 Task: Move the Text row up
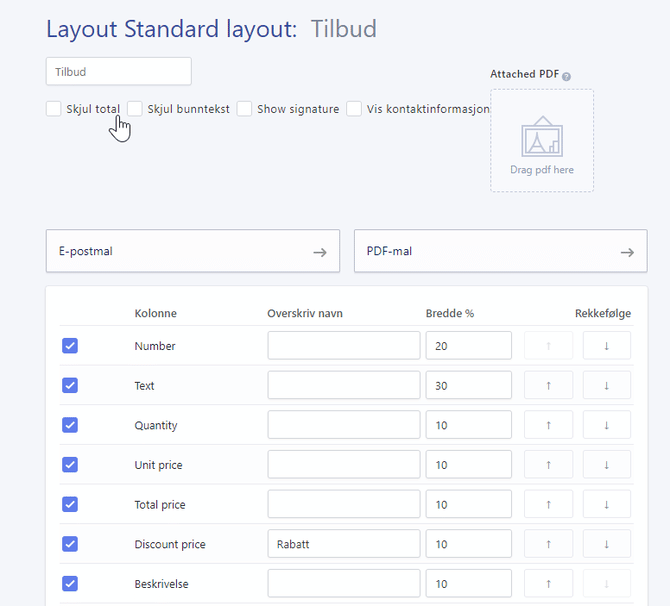tap(548, 386)
